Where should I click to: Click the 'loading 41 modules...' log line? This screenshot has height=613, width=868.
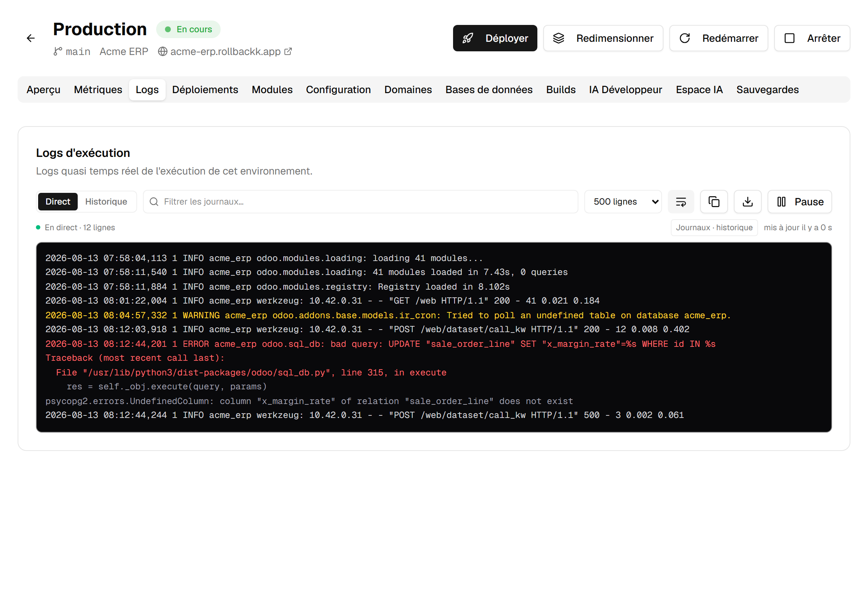pos(264,258)
